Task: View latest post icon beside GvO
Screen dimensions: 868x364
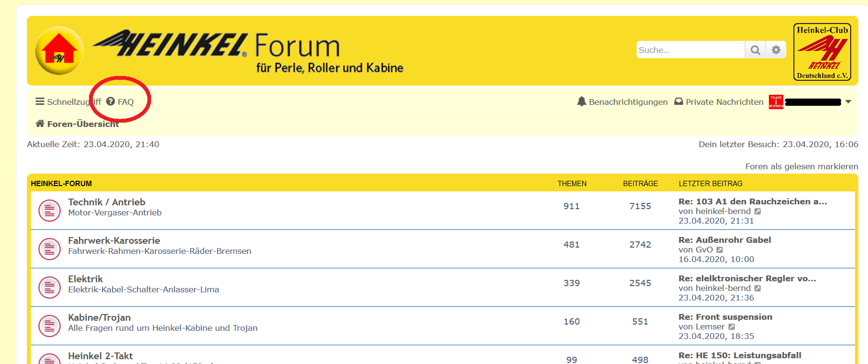Action: [x=720, y=250]
